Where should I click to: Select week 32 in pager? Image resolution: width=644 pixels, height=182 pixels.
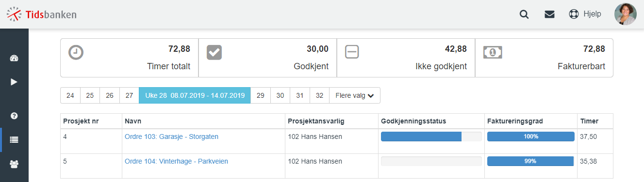[320, 95]
